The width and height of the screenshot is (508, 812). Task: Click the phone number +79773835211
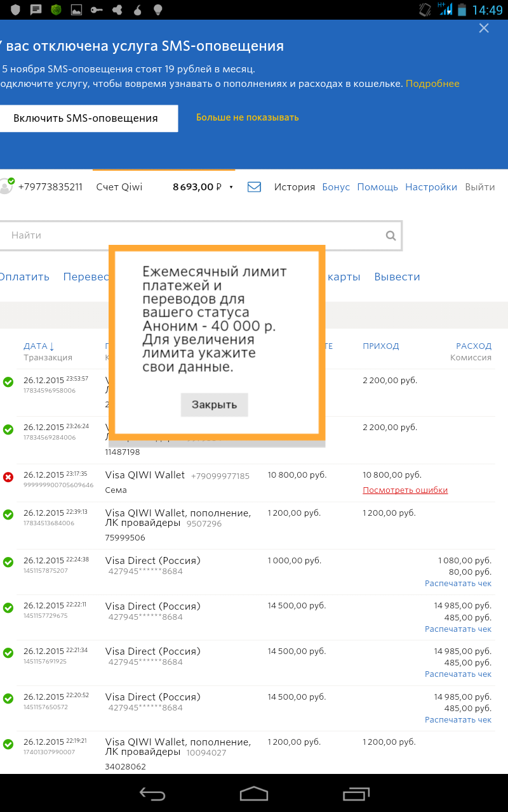tap(50, 187)
